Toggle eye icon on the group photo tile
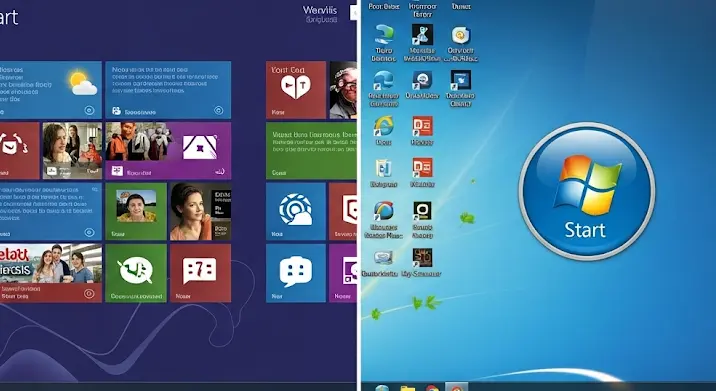This screenshot has height=391, width=716. [89, 294]
